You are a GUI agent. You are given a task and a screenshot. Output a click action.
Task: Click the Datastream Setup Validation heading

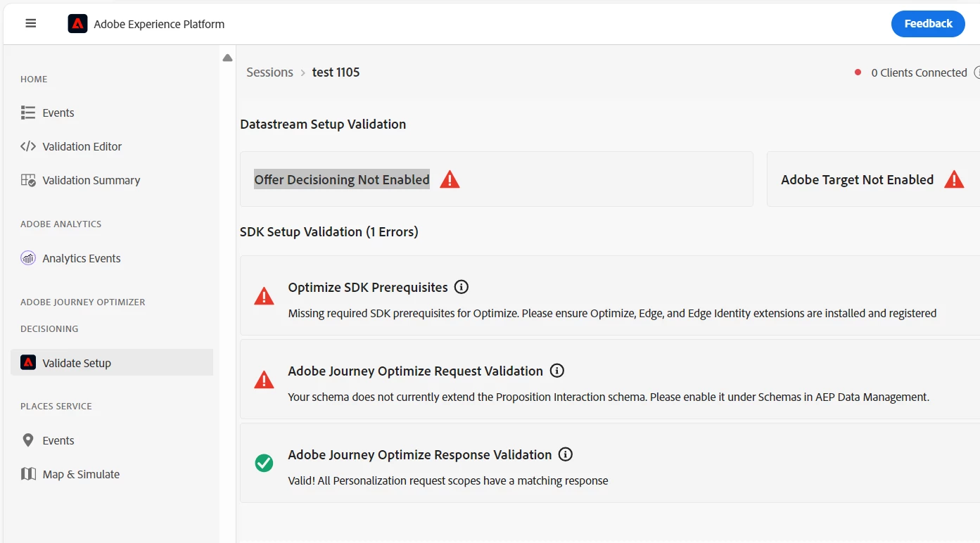(323, 124)
